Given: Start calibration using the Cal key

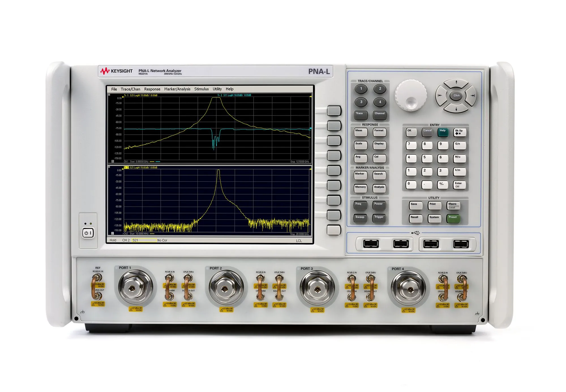Looking at the screenshot, I should pos(379,159).
